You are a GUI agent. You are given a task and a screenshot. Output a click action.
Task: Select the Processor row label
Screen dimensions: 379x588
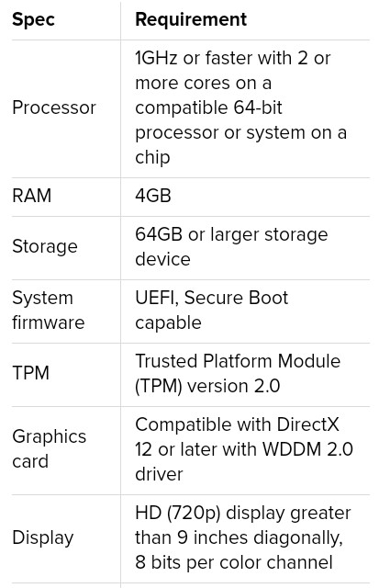[54, 108]
